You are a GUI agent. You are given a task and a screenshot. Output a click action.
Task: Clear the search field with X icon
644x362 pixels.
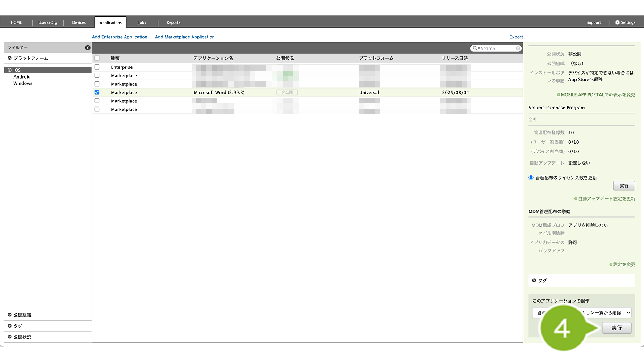[518, 49]
